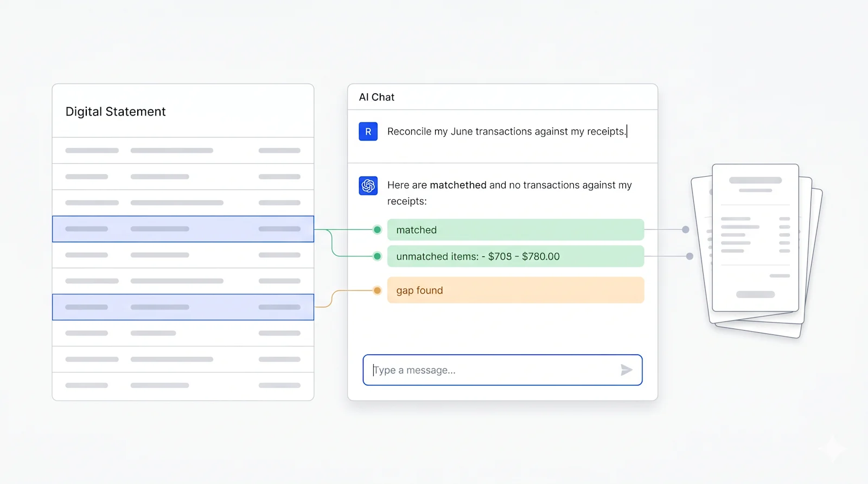Click the first highlighted statement row
868x484 pixels.
(183, 229)
